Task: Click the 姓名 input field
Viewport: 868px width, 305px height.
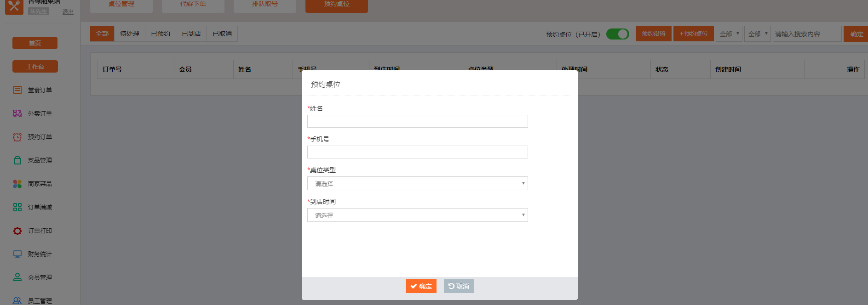Action: 417,121
